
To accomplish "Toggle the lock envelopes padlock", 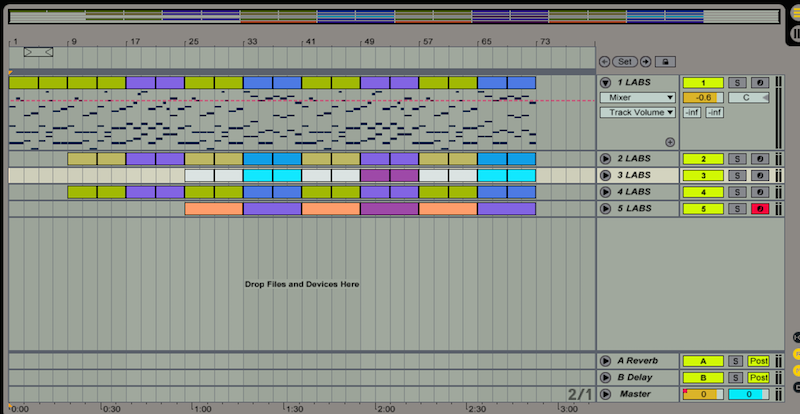I will tap(665, 62).
